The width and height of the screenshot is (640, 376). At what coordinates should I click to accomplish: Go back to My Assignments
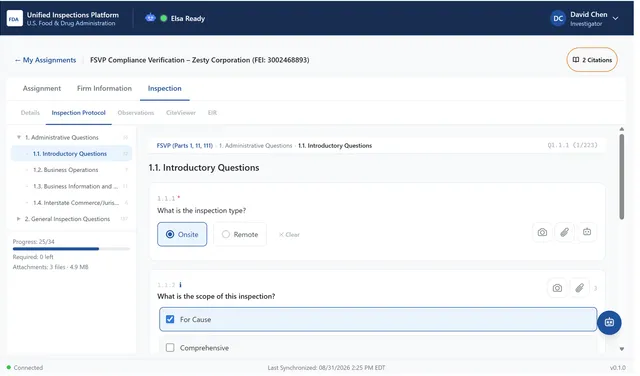pos(45,60)
